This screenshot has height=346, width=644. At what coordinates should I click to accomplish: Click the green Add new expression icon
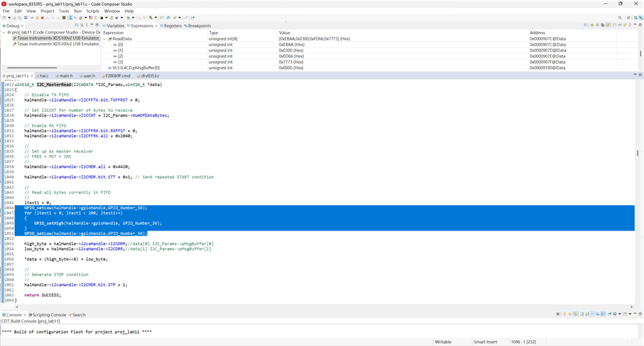592,25
